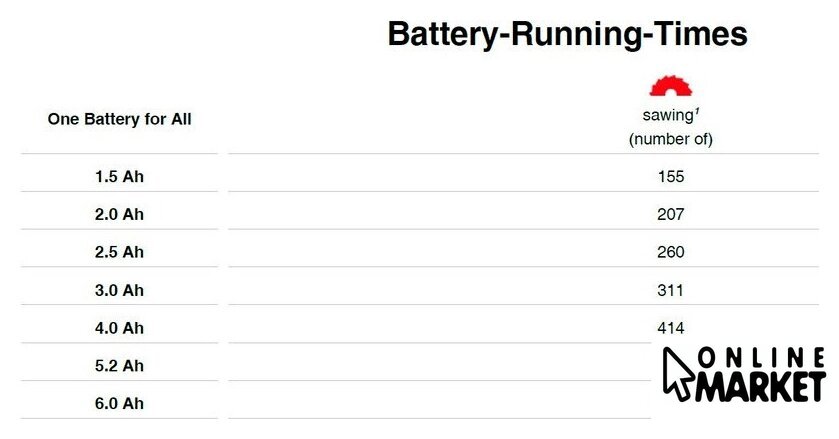The width and height of the screenshot is (839, 439).
Task: Click the 155 sawing value
Action: point(671,176)
